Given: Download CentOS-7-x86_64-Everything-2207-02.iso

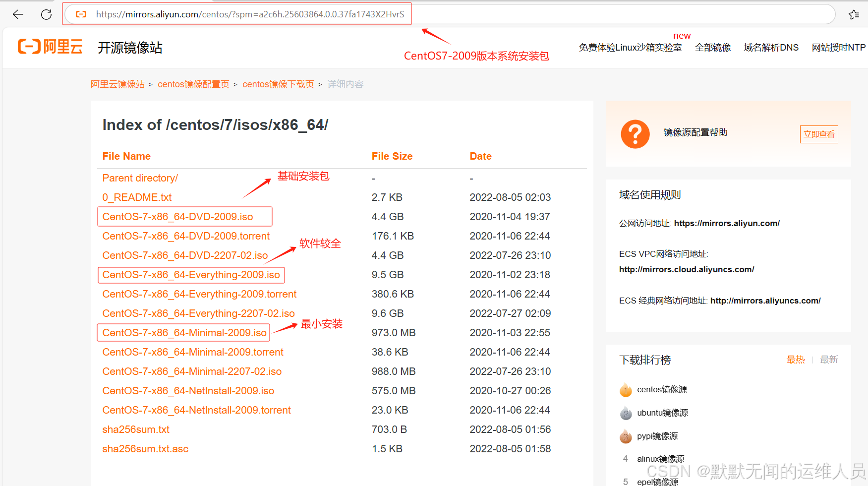Looking at the screenshot, I should coord(198,313).
